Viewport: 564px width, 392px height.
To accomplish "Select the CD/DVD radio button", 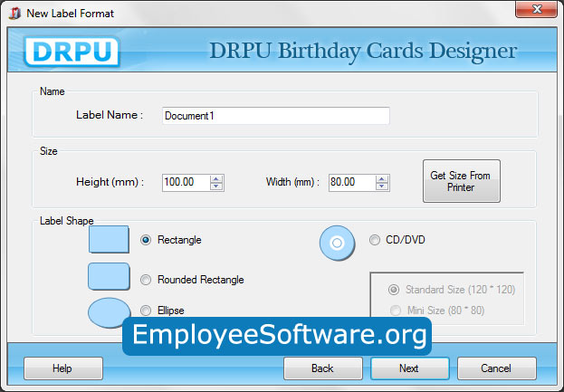I will pos(375,240).
